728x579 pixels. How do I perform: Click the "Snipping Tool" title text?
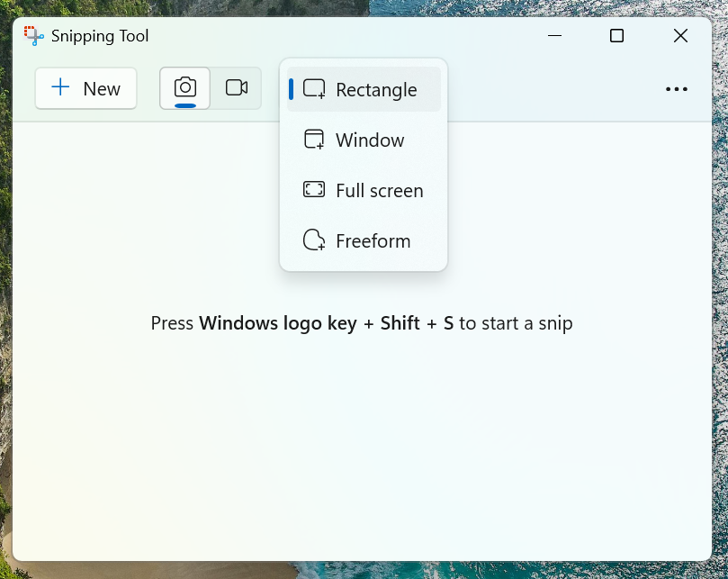(100, 36)
